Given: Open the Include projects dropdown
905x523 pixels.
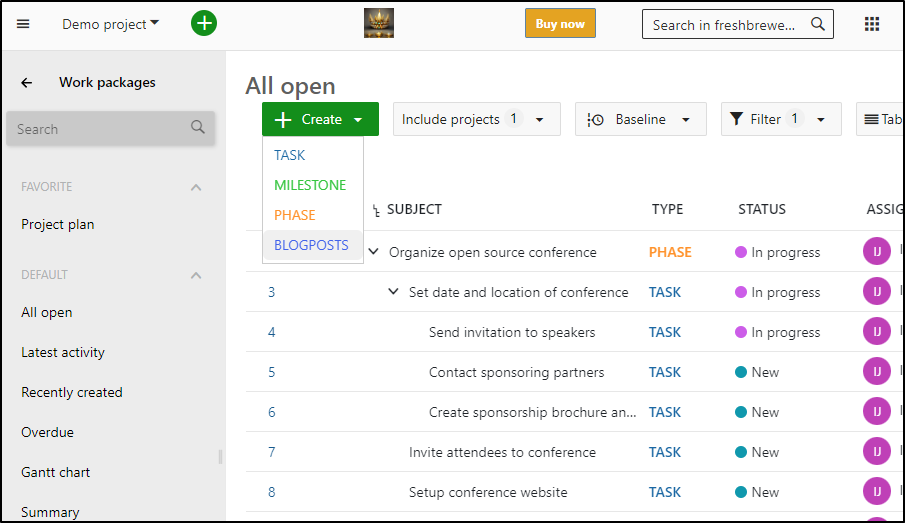Looking at the screenshot, I should click(477, 119).
